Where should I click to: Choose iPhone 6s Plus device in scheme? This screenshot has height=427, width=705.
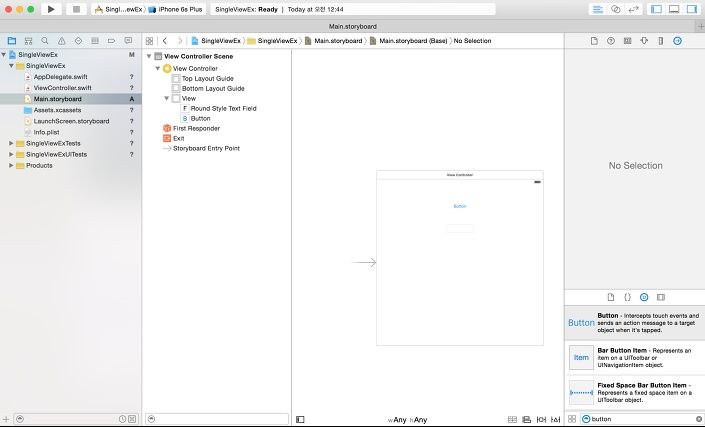click(175, 9)
